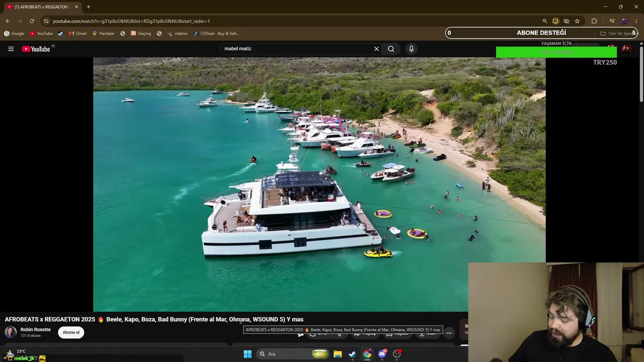Select the browser address bar URL
This screenshot has height=362, width=644.
[x=131, y=21]
